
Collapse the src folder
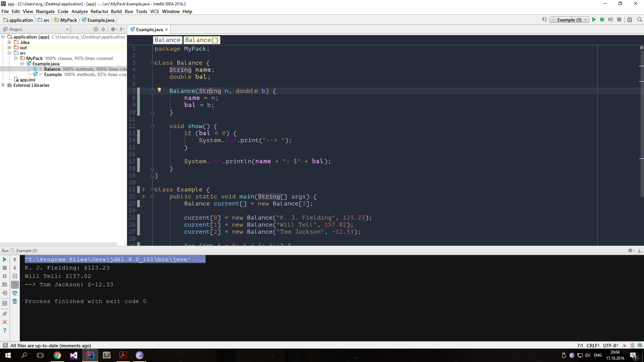pyautogui.click(x=9, y=53)
